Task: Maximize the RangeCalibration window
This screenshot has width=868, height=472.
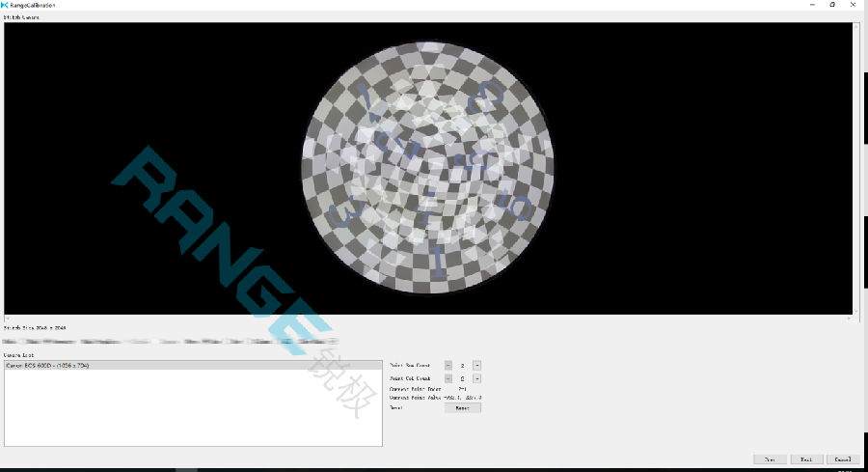Action: point(832,5)
